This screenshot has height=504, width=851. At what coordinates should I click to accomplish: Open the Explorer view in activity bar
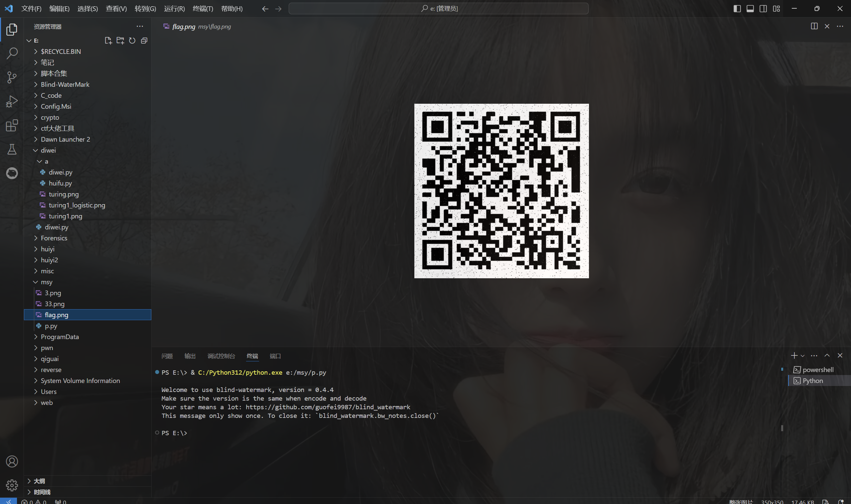click(12, 30)
